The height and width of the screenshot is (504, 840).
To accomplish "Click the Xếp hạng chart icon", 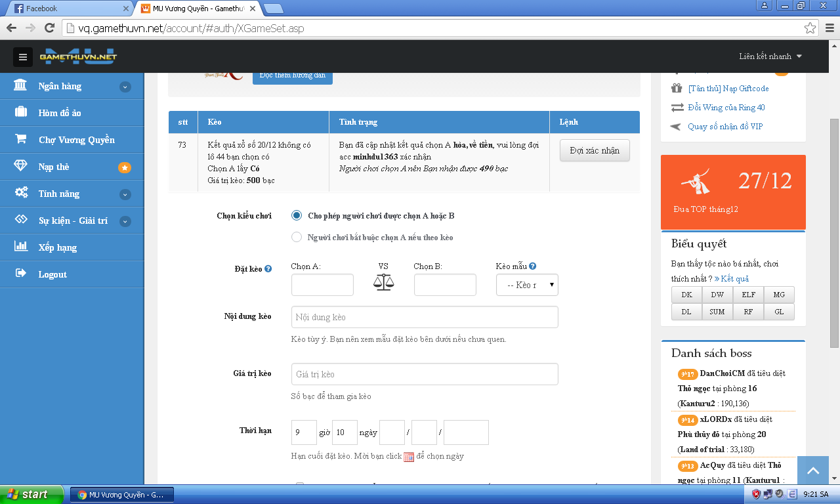I will pos(20,247).
